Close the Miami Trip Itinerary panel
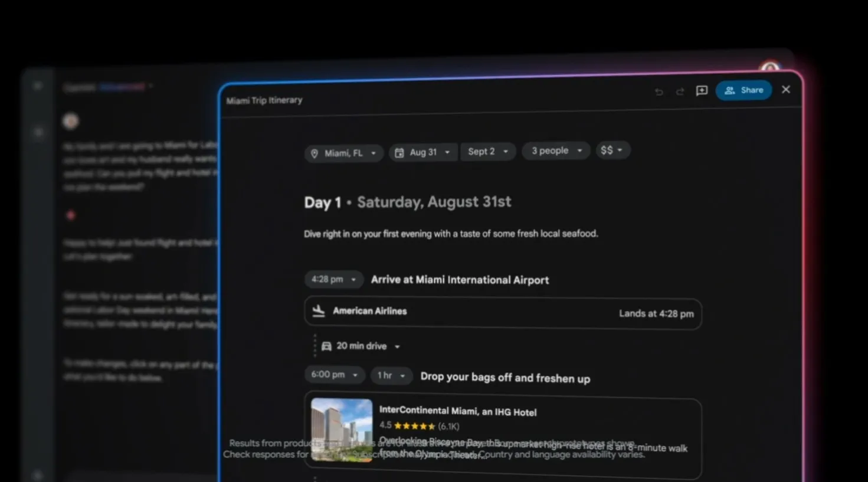868x482 pixels. tap(786, 90)
